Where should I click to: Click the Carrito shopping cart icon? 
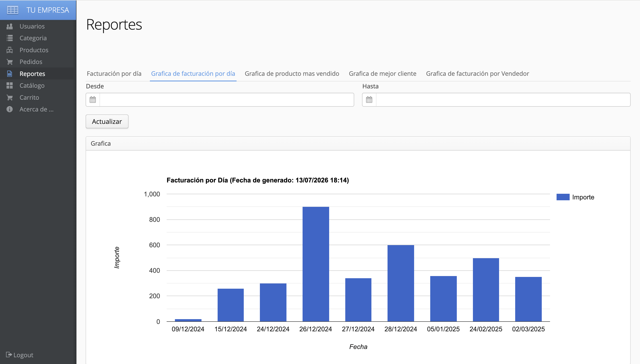(10, 98)
